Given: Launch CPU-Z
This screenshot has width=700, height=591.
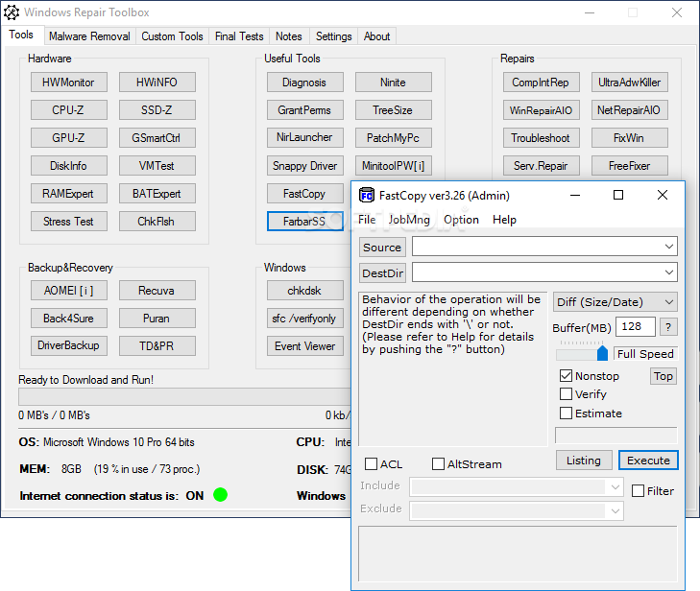Looking at the screenshot, I should (x=69, y=109).
